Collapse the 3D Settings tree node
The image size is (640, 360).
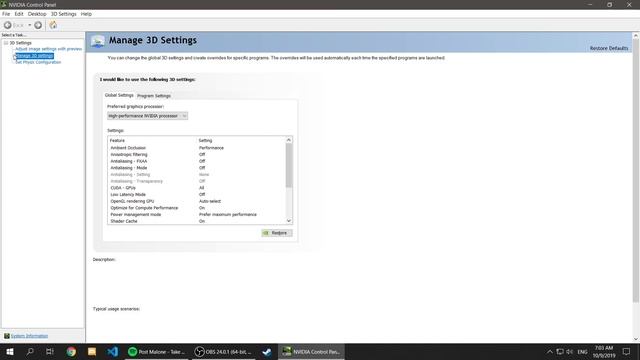coord(6,43)
